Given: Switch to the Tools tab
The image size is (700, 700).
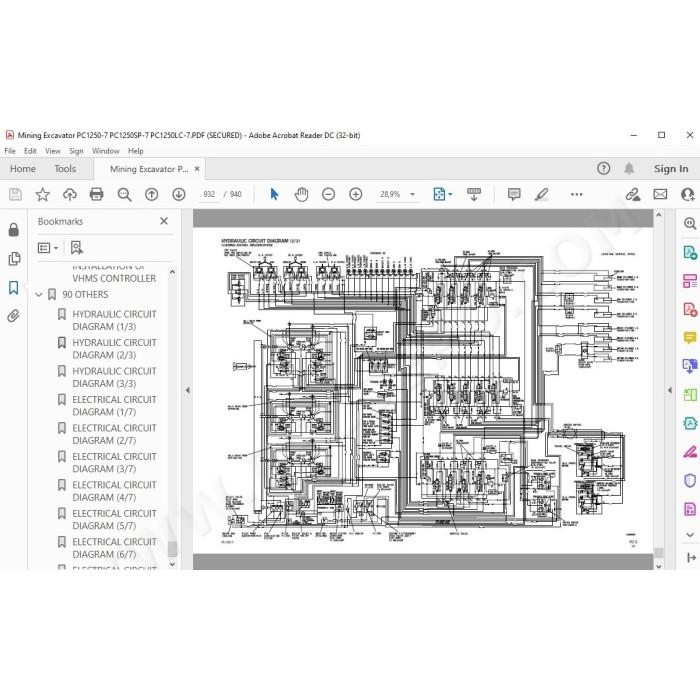Looking at the screenshot, I should click(x=65, y=169).
